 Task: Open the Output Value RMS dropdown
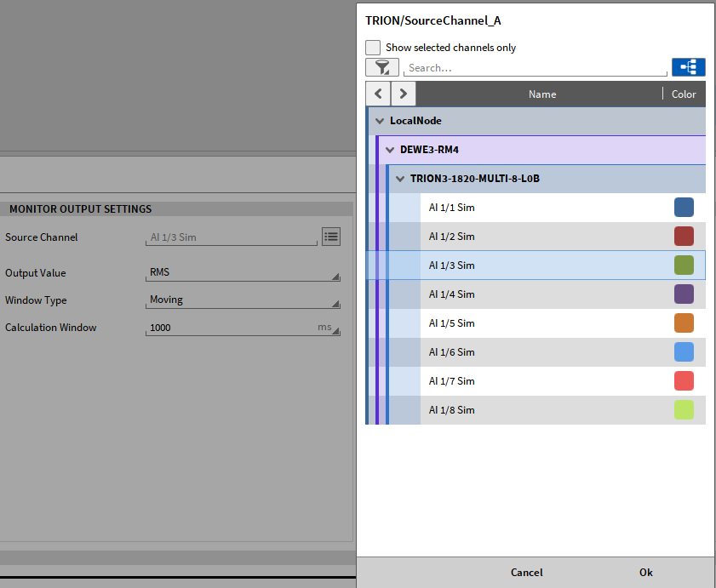click(243, 273)
